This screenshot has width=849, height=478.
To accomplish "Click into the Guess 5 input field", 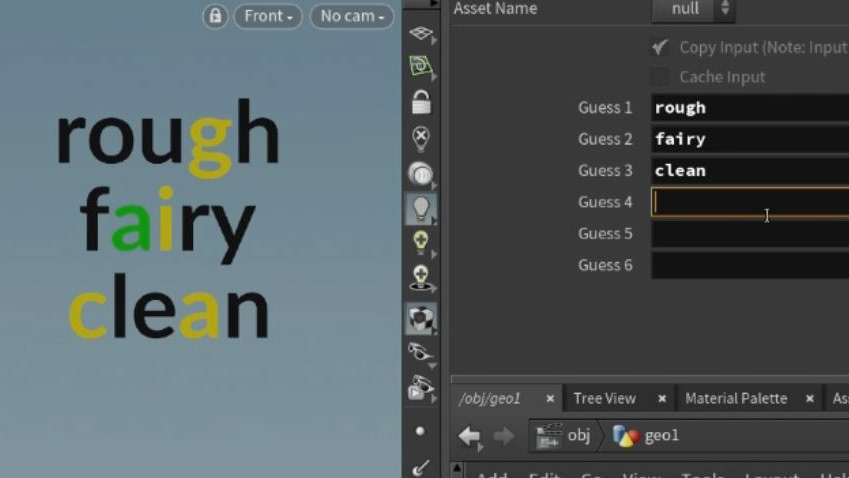I will 750,234.
